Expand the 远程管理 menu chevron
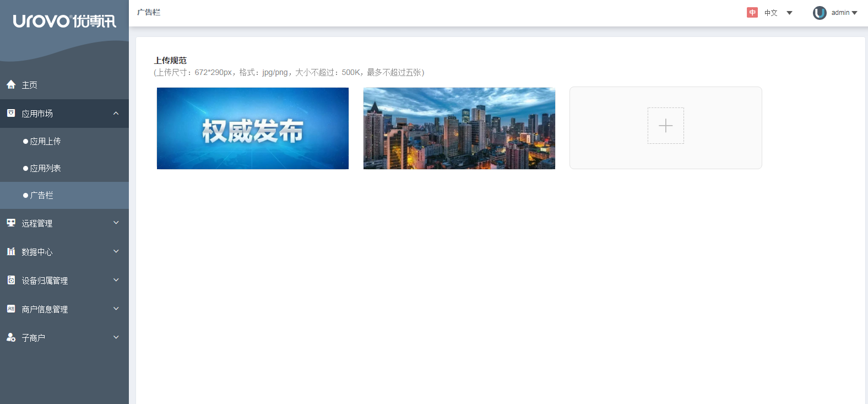The height and width of the screenshot is (404, 868). [x=116, y=223]
